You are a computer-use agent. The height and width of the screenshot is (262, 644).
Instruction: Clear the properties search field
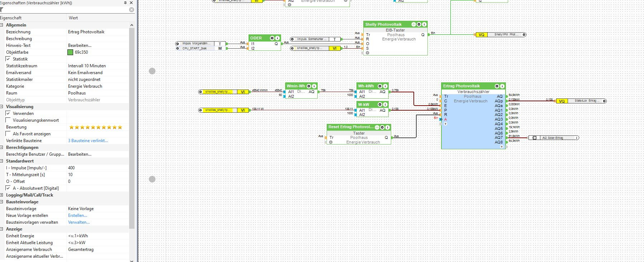[132, 10]
